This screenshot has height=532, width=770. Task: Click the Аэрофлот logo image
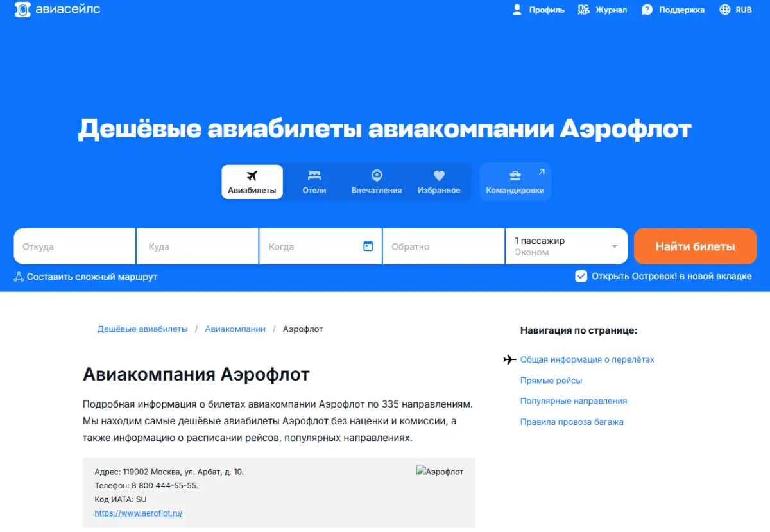[440, 472]
